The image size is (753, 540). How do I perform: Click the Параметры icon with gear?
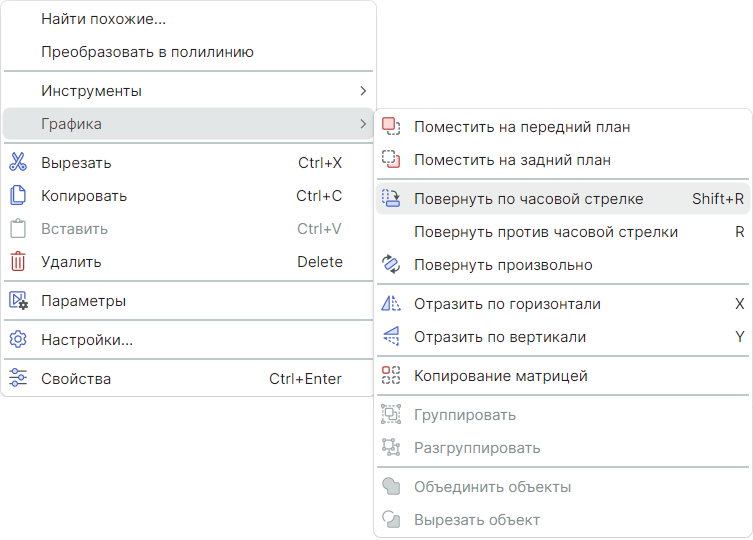tap(18, 301)
